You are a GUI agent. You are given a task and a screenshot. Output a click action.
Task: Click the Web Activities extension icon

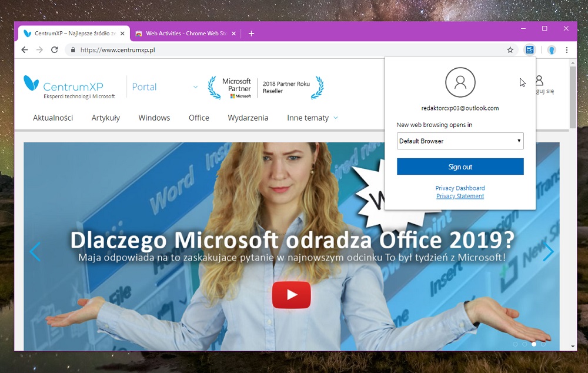[530, 49]
